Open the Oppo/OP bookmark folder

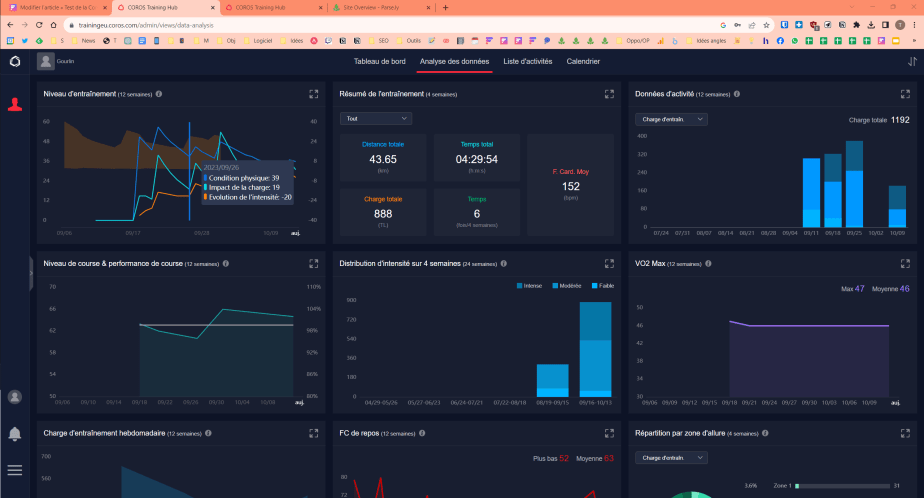[632, 41]
